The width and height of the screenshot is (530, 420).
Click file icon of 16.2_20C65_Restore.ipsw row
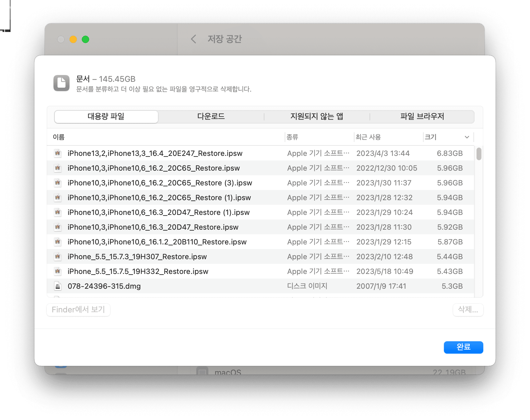(x=57, y=168)
